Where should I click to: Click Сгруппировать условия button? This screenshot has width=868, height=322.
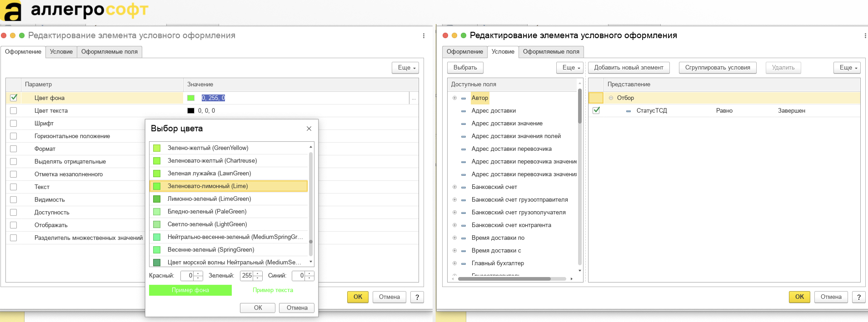[718, 68]
